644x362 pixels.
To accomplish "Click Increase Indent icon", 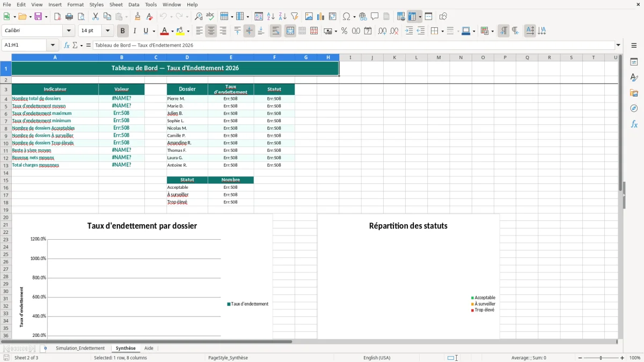I will [x=409, y=31].
